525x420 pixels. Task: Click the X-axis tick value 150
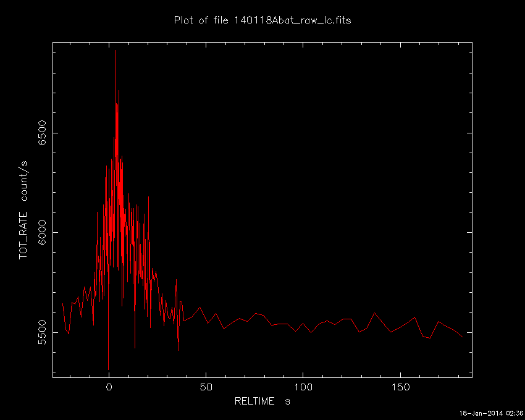[400, 387]
